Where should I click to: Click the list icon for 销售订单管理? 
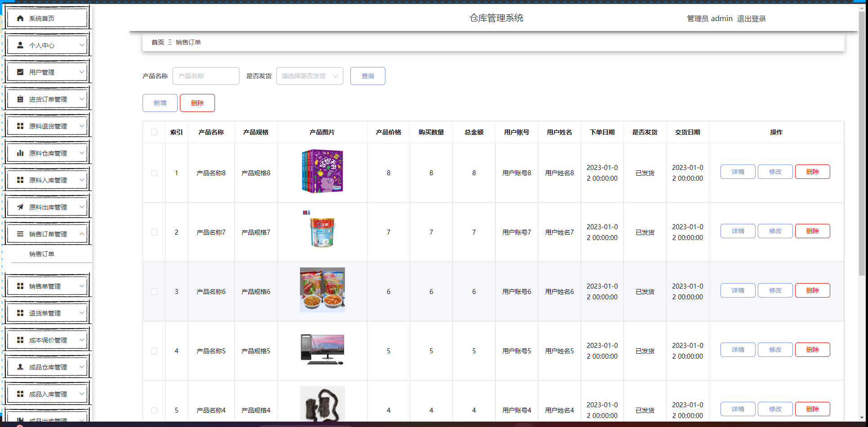coord(20,234)
